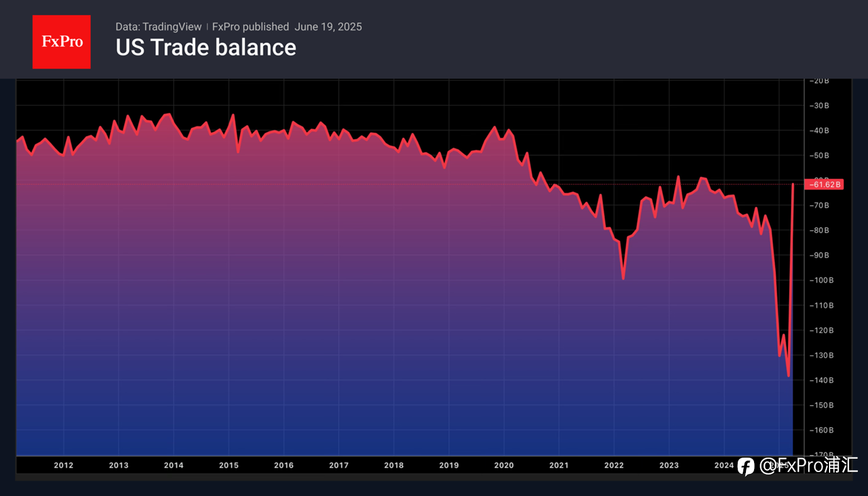Click the -50 B y-axis label
Image resolution: width=868 pixels, height=496 pixels.
pos(820,155)
